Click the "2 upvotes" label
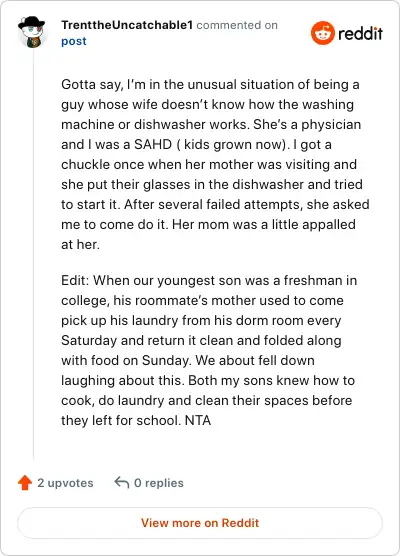The width and height of the screenshot is (400, 556). pyautogui.click(x=65, y=483)
